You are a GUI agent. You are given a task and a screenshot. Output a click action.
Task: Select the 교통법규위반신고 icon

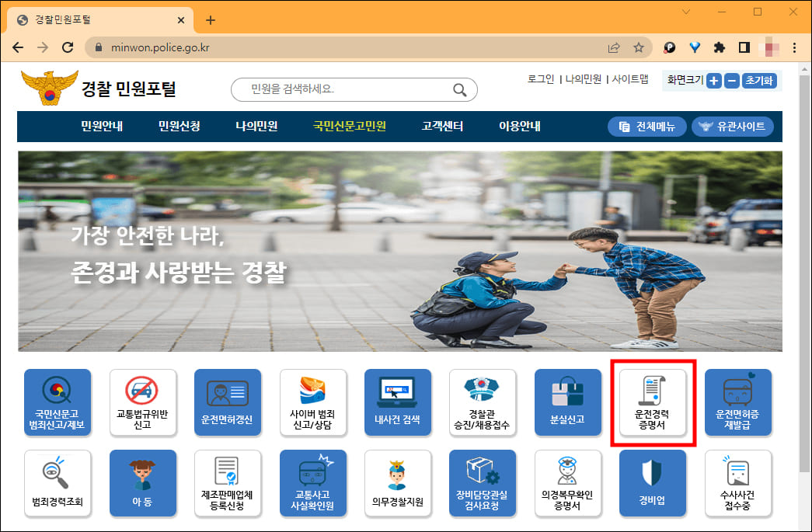[143, 402]
